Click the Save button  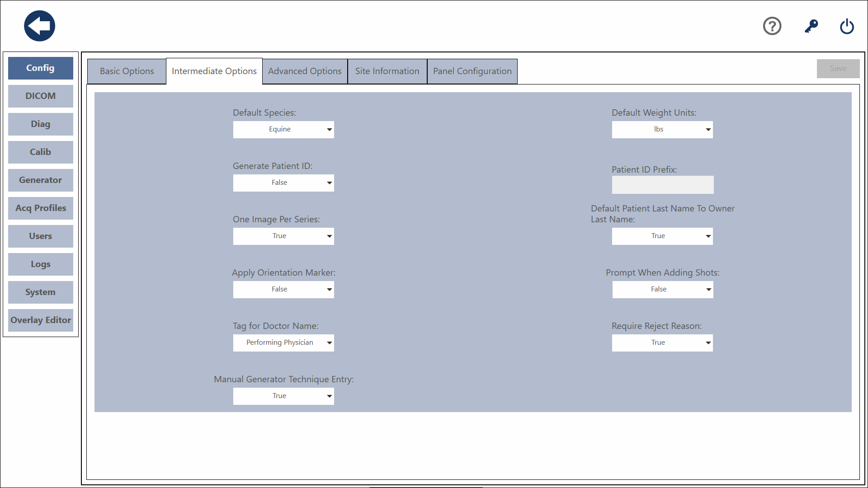click(x=838, y=68)
